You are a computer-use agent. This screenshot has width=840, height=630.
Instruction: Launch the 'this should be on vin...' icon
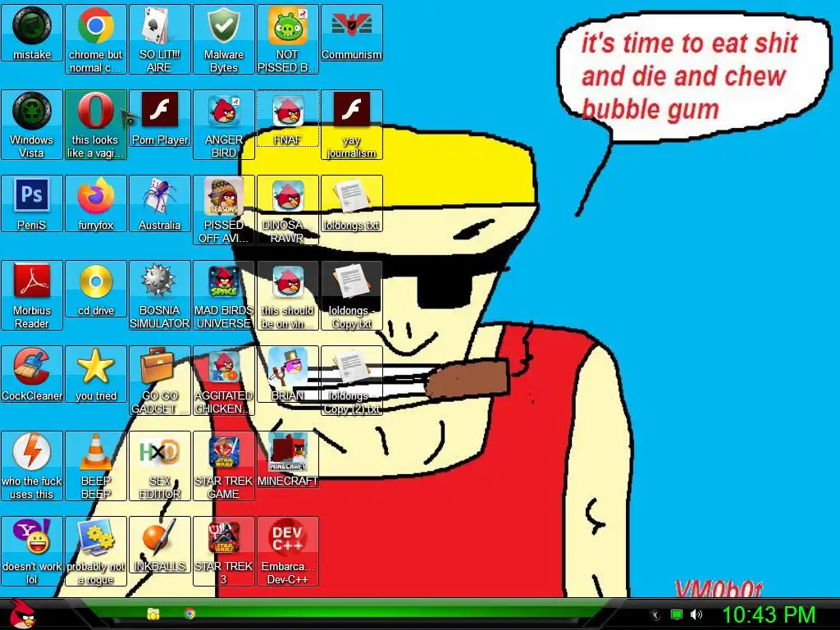click(x=288, y=294)
